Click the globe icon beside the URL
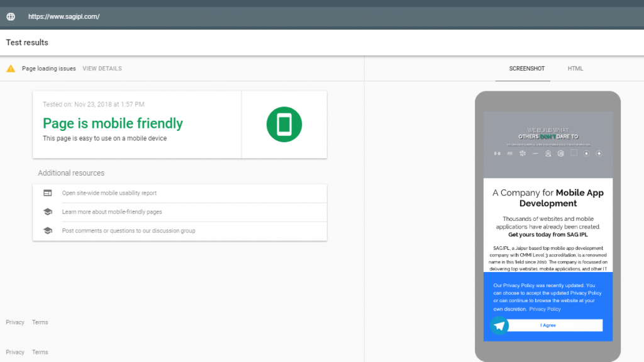The width and height of the screenshot is (644, 362). point(11,17)
